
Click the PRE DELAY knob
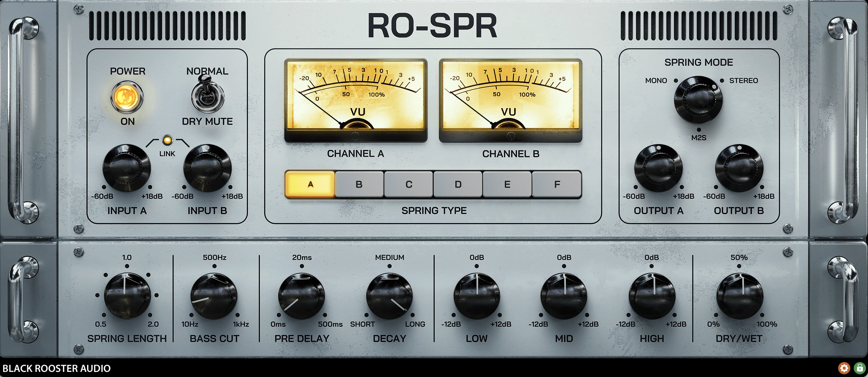pyautogui.click(x=301, y=295)
